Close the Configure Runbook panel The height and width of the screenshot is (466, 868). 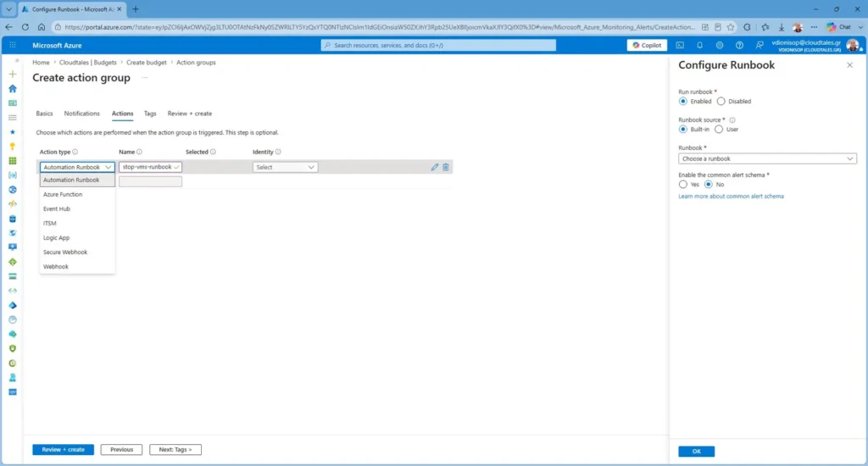849,65
